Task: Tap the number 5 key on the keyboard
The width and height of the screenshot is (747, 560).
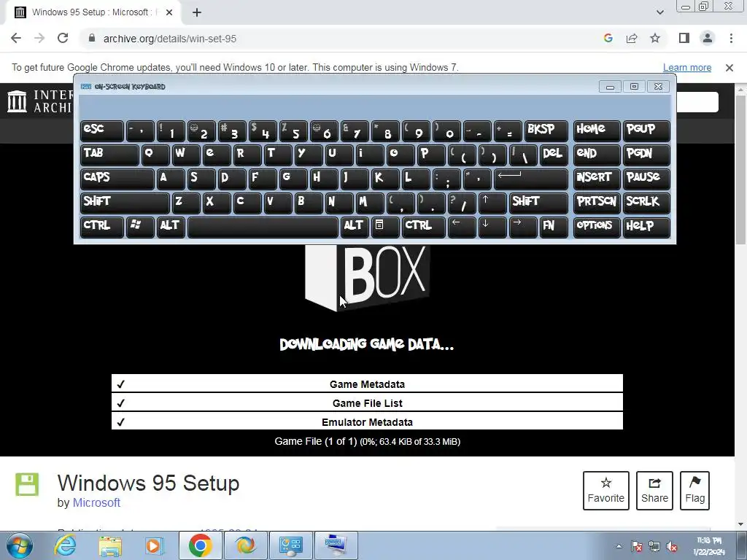Action: [293, 131]
